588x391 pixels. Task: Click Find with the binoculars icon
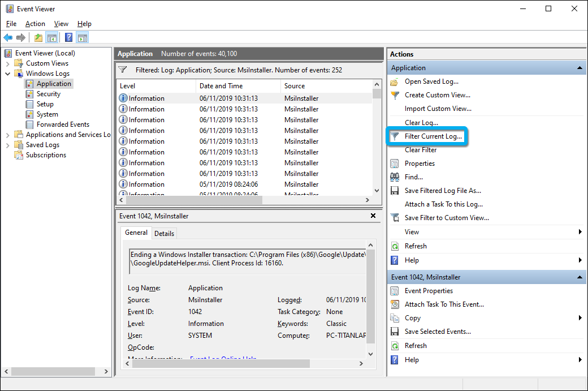point(413,177)
